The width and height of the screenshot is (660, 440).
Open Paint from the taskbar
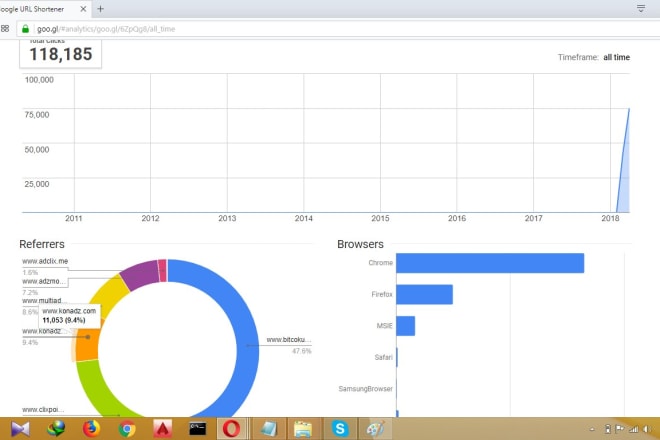[x=375, y=429]
